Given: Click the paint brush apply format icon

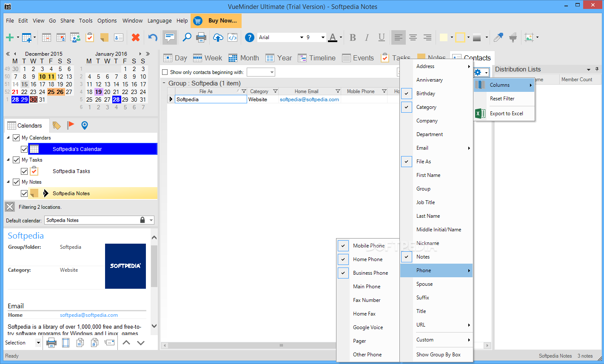Looking at the screenshot, I should point(513,37).
